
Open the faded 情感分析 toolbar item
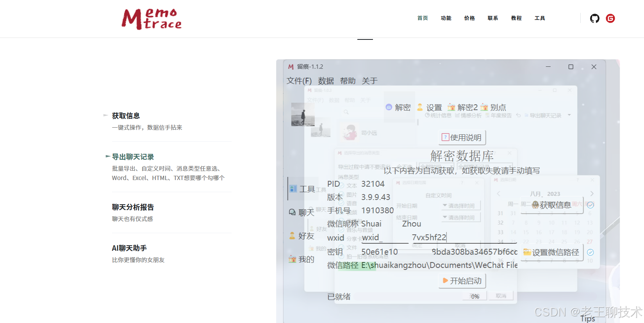tap(468, 116)
